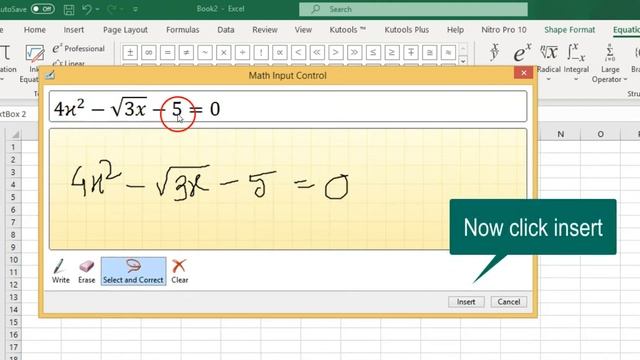Switch to the Shape Format tab

[x=569, y=30]
